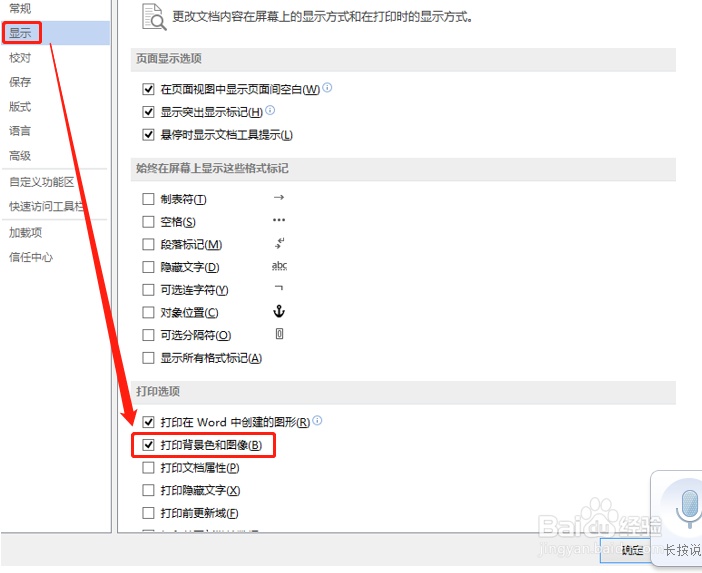Viewport: 702px width, 573px height.
Task: Click info icon beside 打印在 Word 中创建的图形
Action: (x=317, y=420)
